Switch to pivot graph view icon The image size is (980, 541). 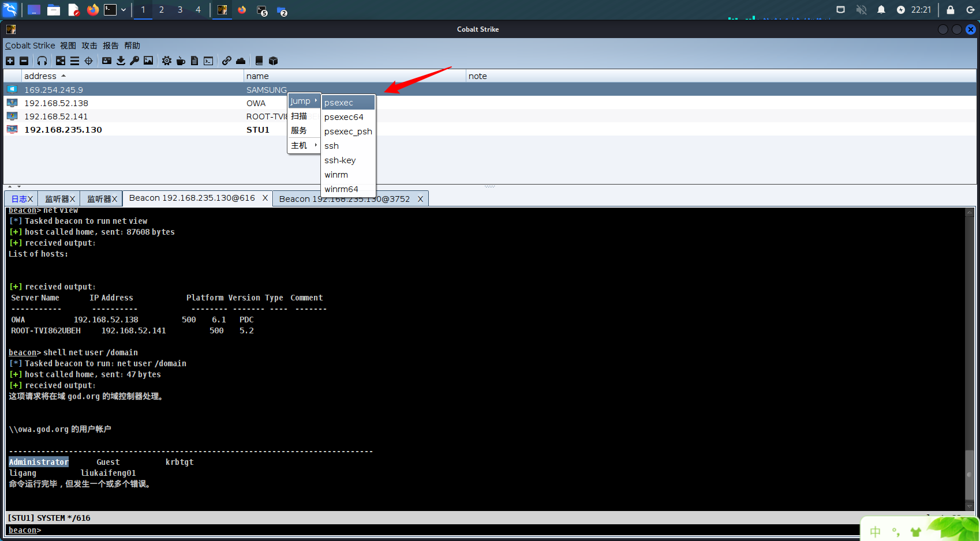click(61, 61)
